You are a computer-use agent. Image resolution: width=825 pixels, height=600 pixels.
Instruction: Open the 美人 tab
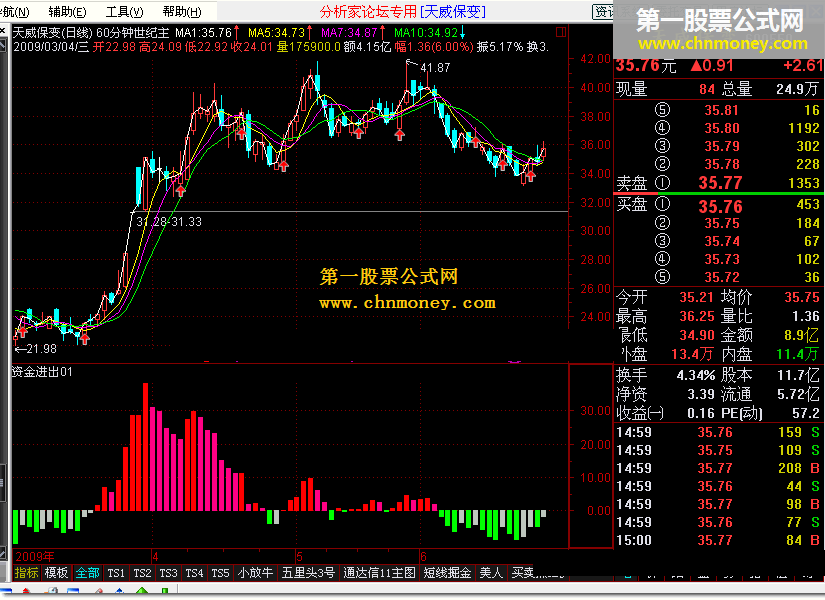[x=491, y=573]
